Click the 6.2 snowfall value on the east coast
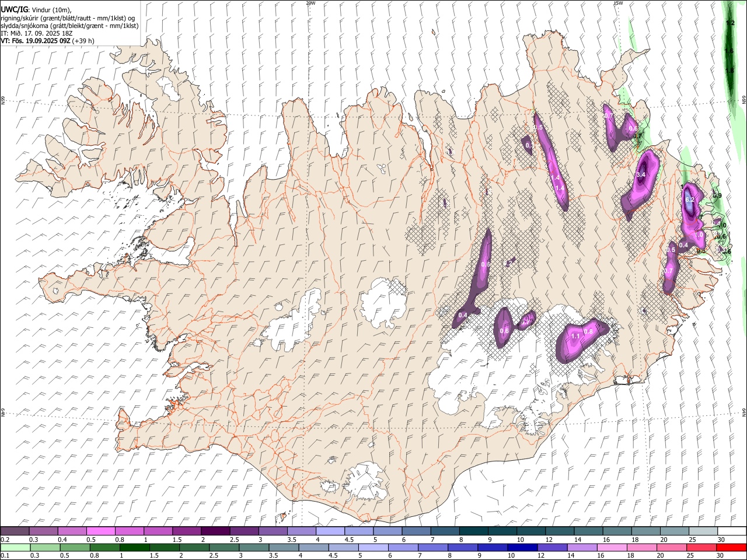The width and height of the screenshot is (747, 560). click(689, 200)
